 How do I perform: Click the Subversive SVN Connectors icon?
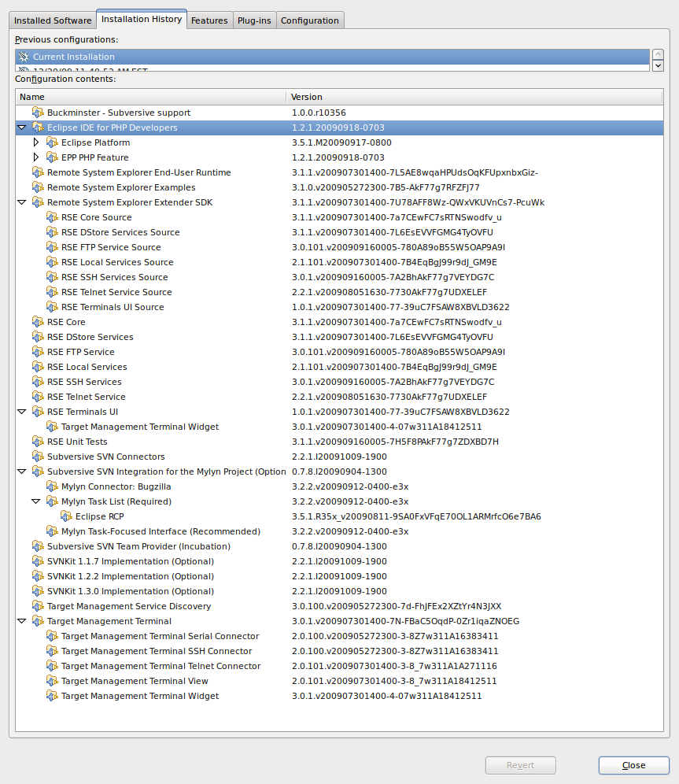point(38,457)
